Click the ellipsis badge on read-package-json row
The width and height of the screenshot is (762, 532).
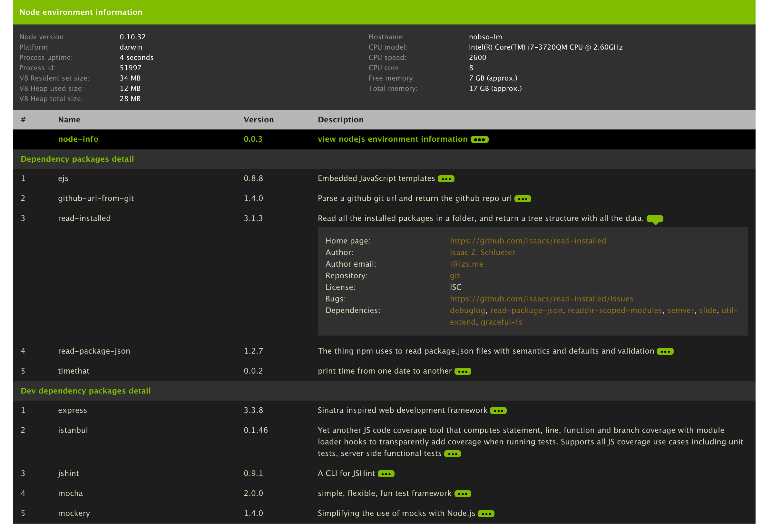(665, 351)
